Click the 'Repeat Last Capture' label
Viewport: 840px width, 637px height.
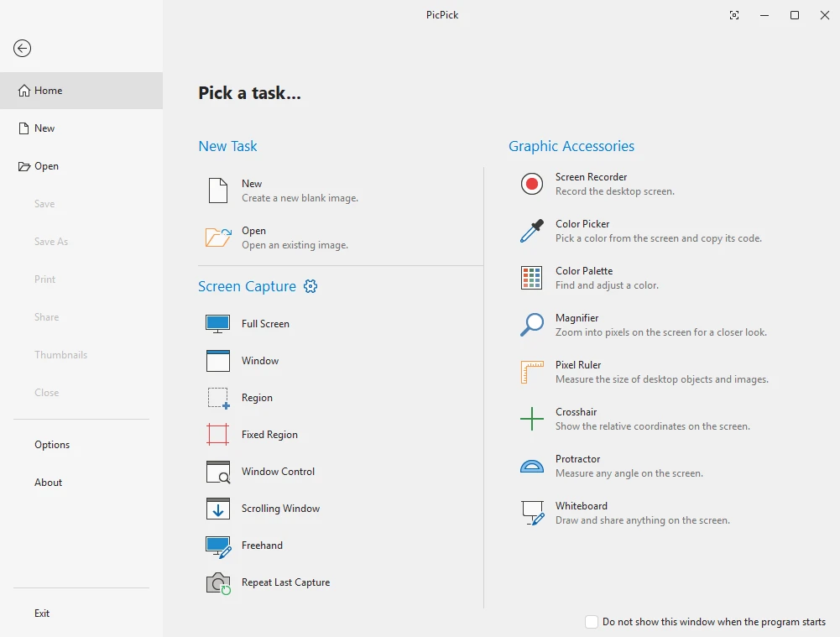[285, 582]
